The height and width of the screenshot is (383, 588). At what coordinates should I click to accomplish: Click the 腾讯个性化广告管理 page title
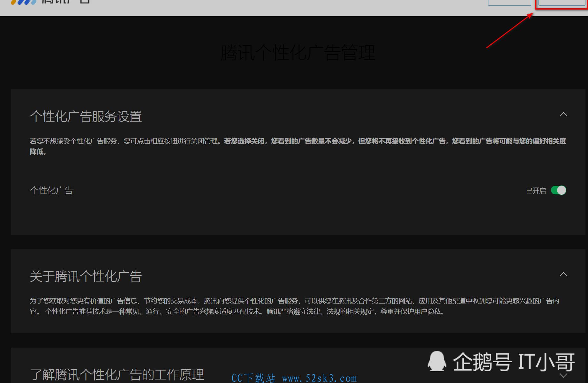(x=298, y=53)
